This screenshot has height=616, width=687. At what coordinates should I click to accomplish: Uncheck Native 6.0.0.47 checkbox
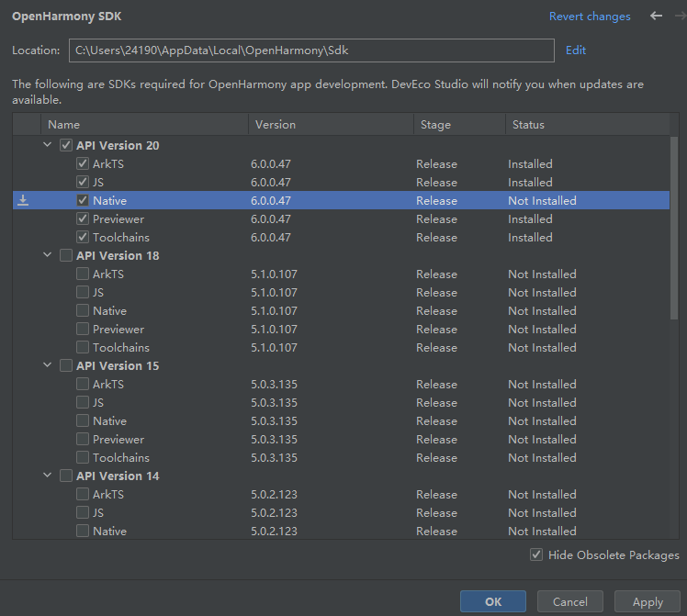click(x=83, y=200)
